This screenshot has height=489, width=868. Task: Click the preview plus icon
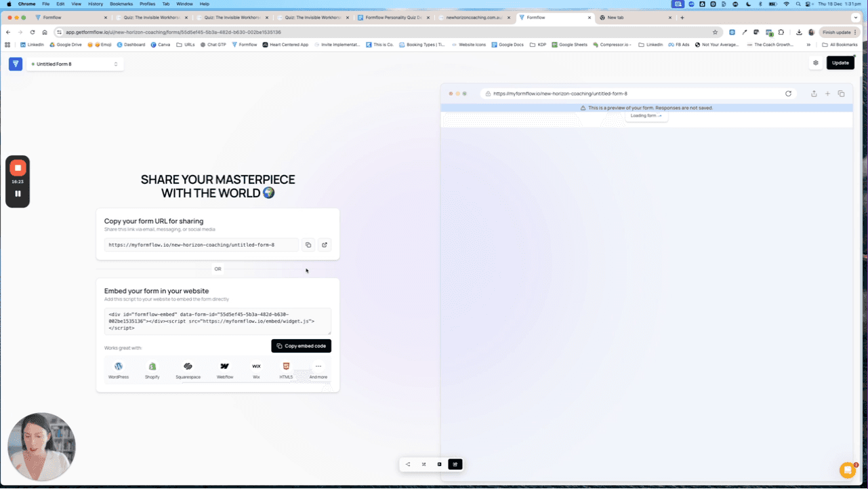827,94
